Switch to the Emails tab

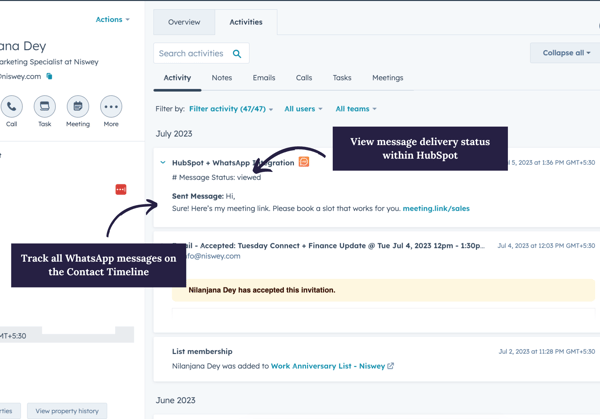[x=264, y=78]
